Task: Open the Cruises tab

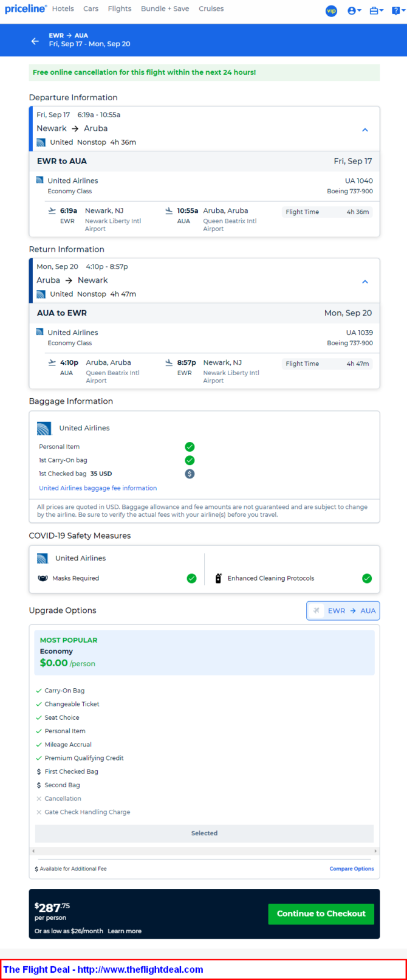Action: 211,9
